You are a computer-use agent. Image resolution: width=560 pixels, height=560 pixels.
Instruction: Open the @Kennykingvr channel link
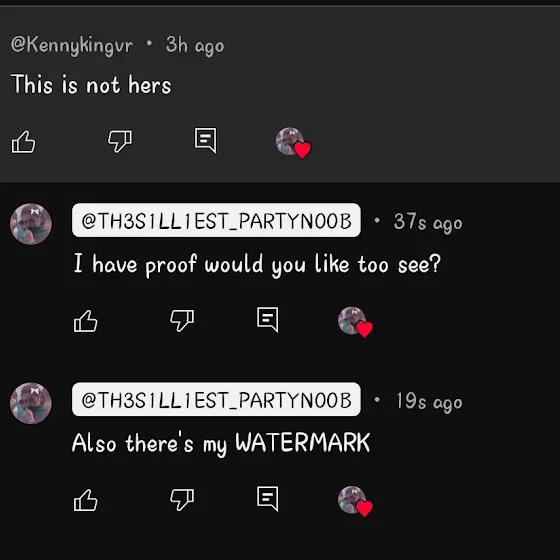coord(72,46)
